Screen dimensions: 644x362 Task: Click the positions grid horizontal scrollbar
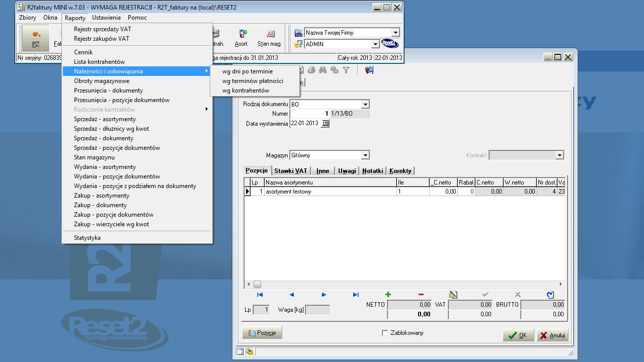point(403,284)
